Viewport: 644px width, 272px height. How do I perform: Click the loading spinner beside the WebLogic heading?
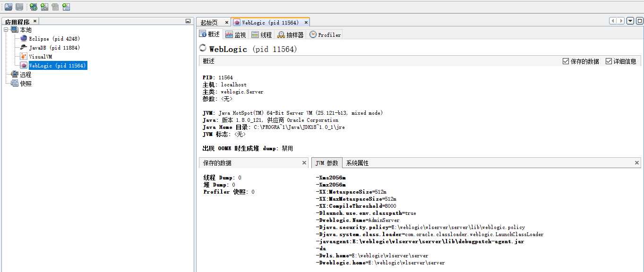pyautogui.click(x=203, y=48)
